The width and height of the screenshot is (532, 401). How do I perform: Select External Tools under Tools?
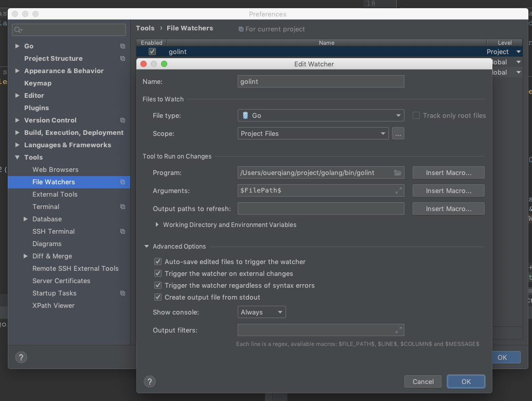point(55,194)
